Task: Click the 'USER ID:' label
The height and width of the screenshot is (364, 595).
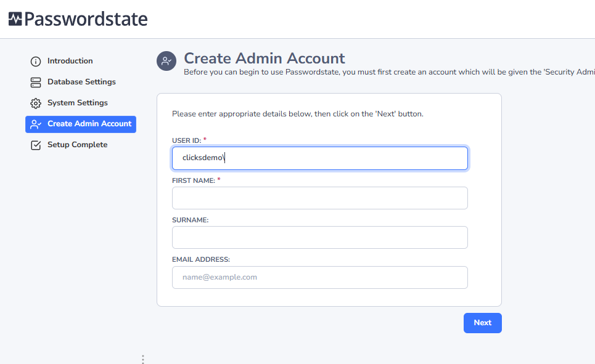Action: (x=186, y=140)
